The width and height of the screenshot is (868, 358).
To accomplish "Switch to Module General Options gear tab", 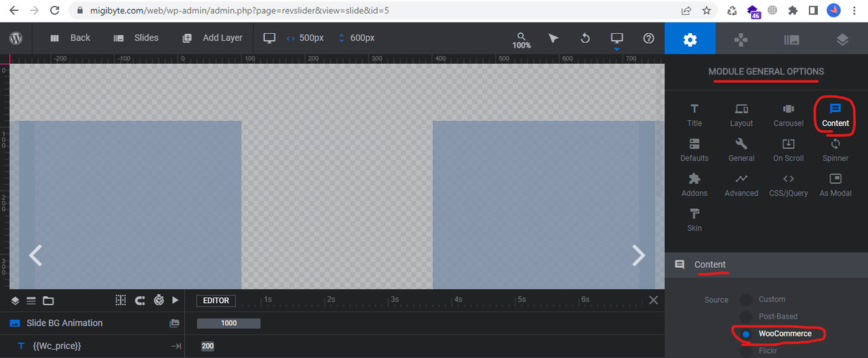I will coord(690,39).
